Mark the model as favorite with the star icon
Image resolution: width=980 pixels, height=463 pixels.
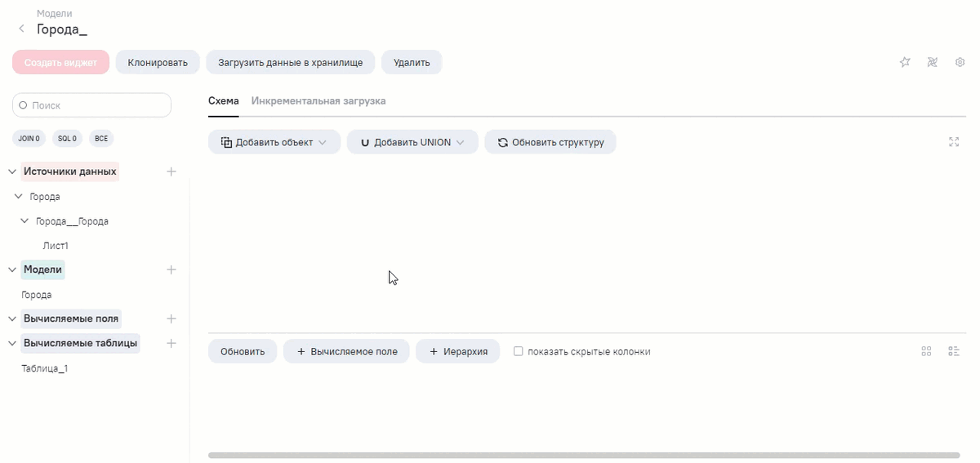click(x=905, y=62)
